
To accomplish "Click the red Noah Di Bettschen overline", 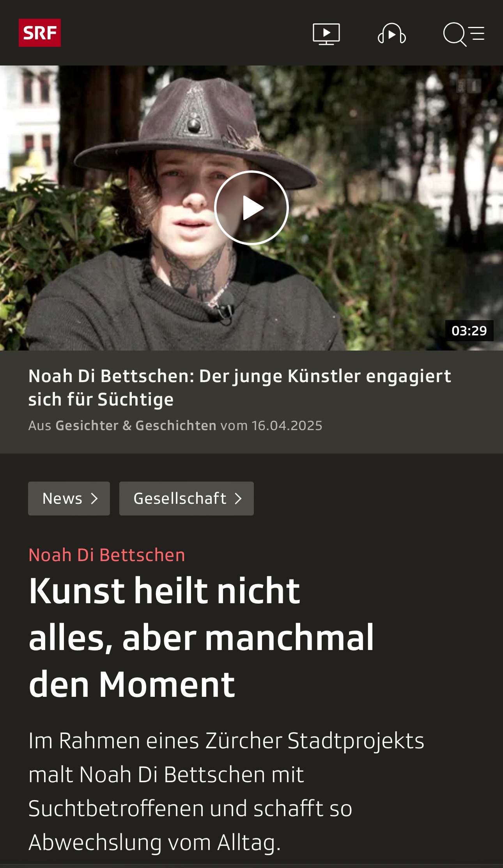I will point(107,555).
